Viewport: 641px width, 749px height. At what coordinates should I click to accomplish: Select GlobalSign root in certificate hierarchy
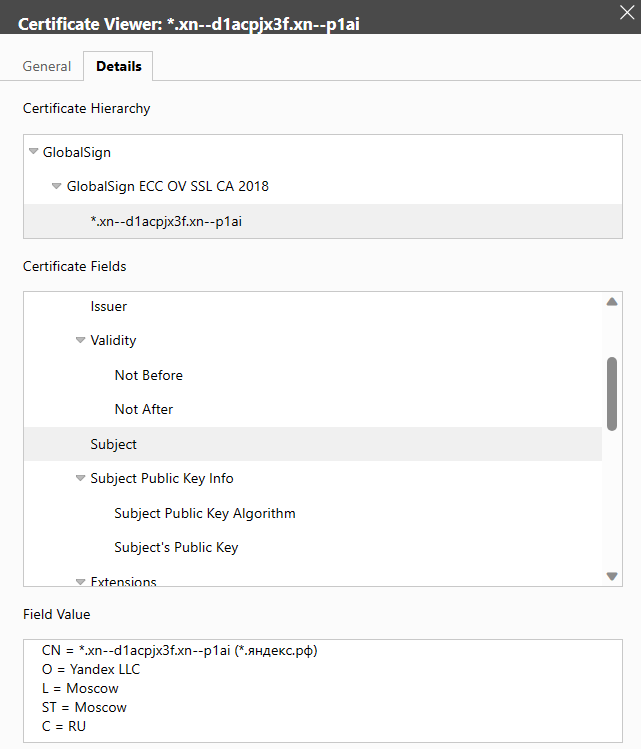pos(77,153)
